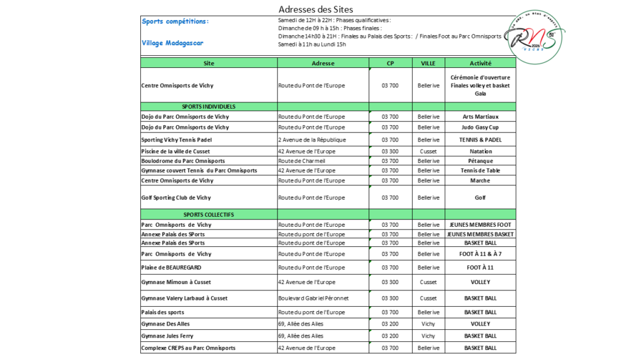Click the "Adresse" column header
Screen dimensions: 644x362
pyautogui.click(x=323, y=63)
